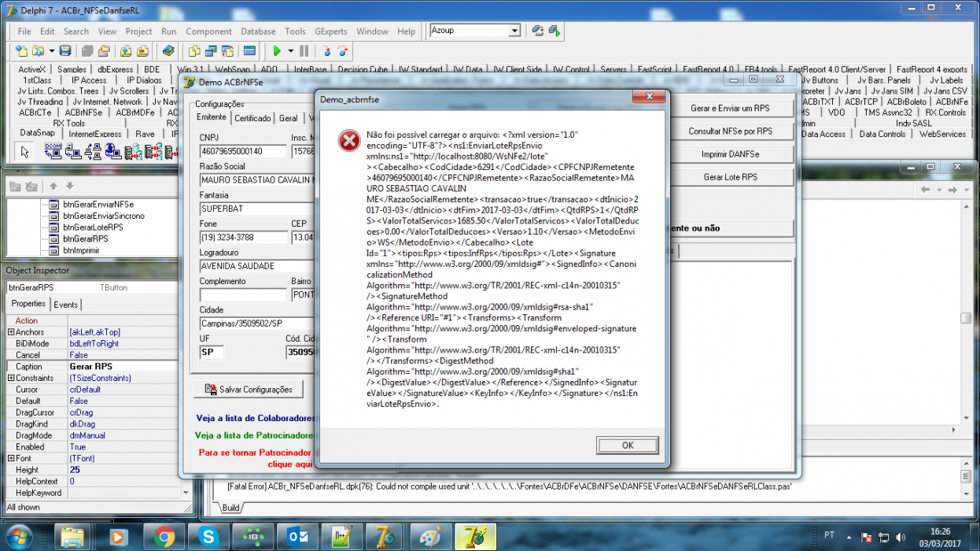Viewport: 980px width, 551px height.
Task: Click the Pause toolbar icon
Action: [304, 51]
